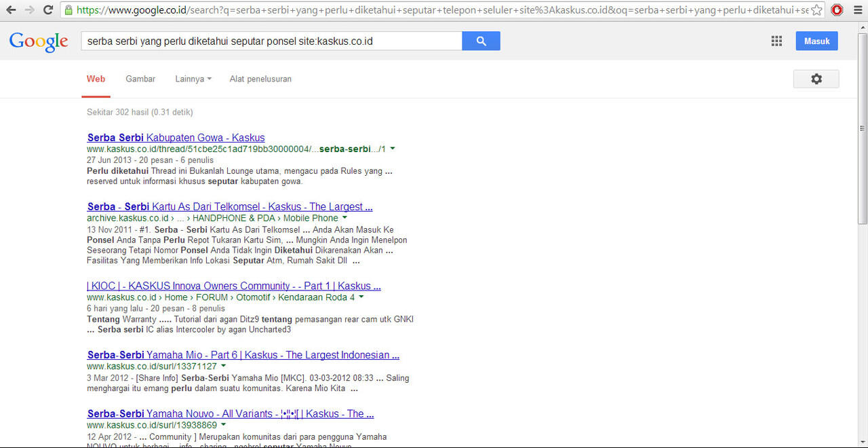The height and width of the screenshot is (448, 868).
Task: Click the blue magnifier search button
Action: (481, 41)
